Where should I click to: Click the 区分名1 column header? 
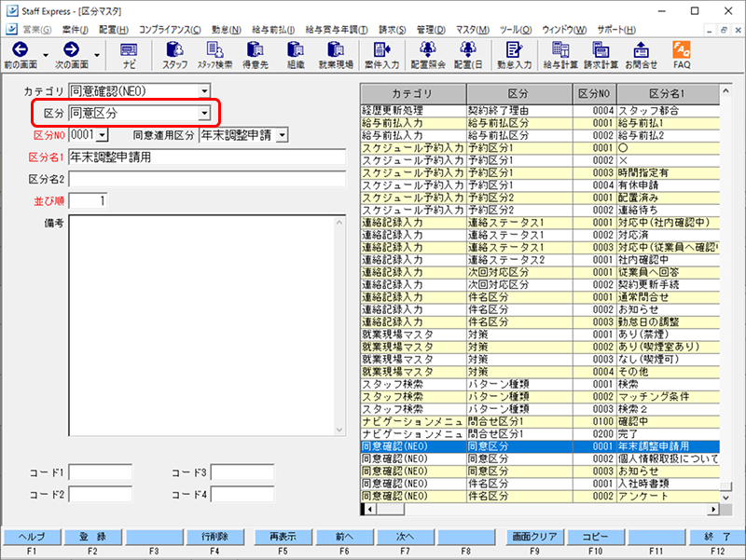coord(668,94)
